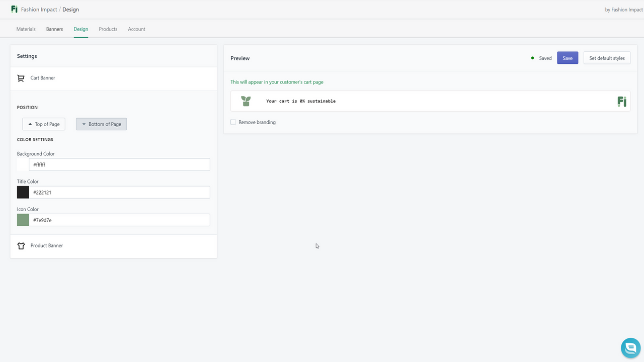
Task: Switch to the Materials tab
Action: tap(26, 29)
